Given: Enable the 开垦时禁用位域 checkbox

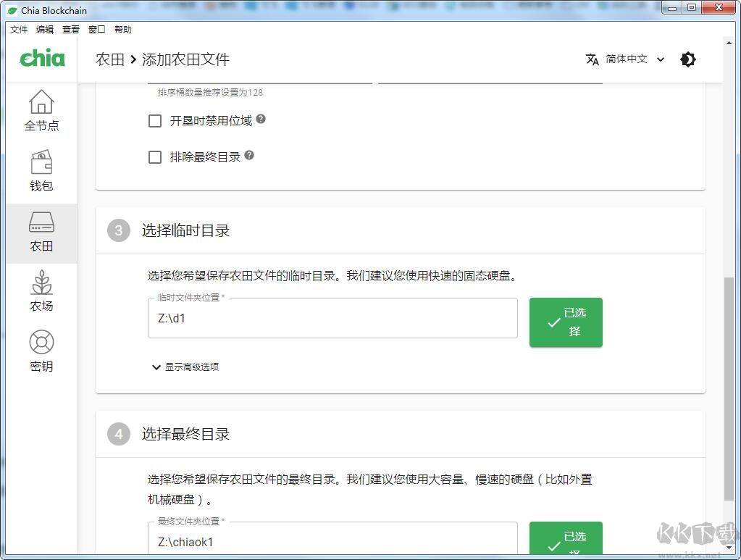Looking at the screenshot, I should tap(154, 121).
